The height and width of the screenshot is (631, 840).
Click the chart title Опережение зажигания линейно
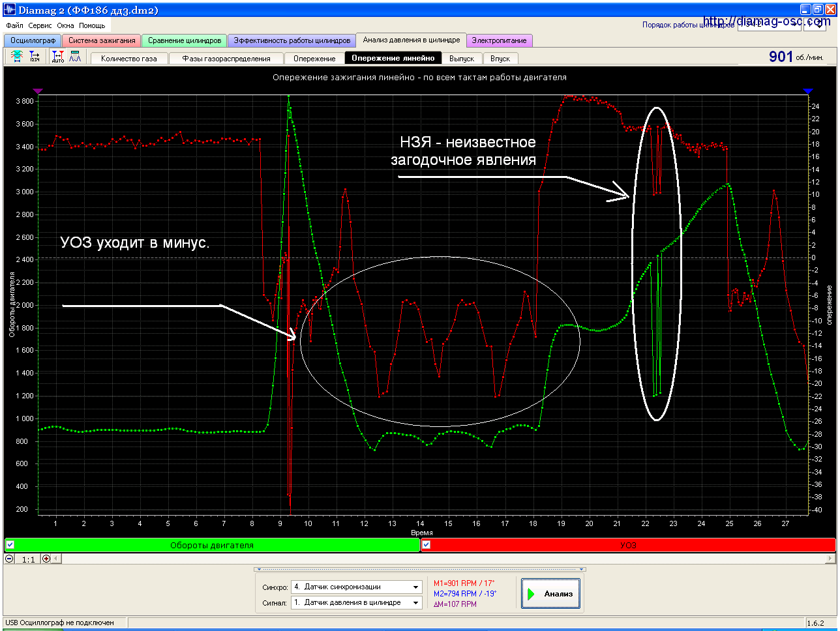click(x=419, y=77)
